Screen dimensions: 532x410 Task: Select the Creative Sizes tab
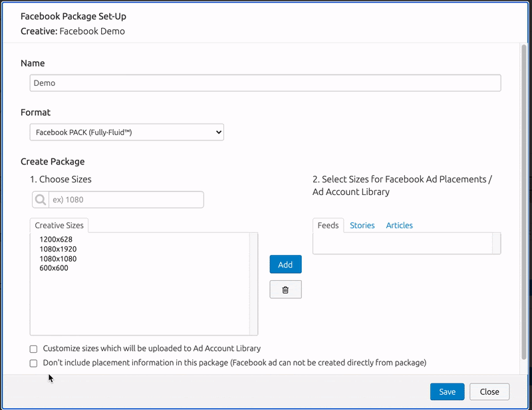click(59, 225)
